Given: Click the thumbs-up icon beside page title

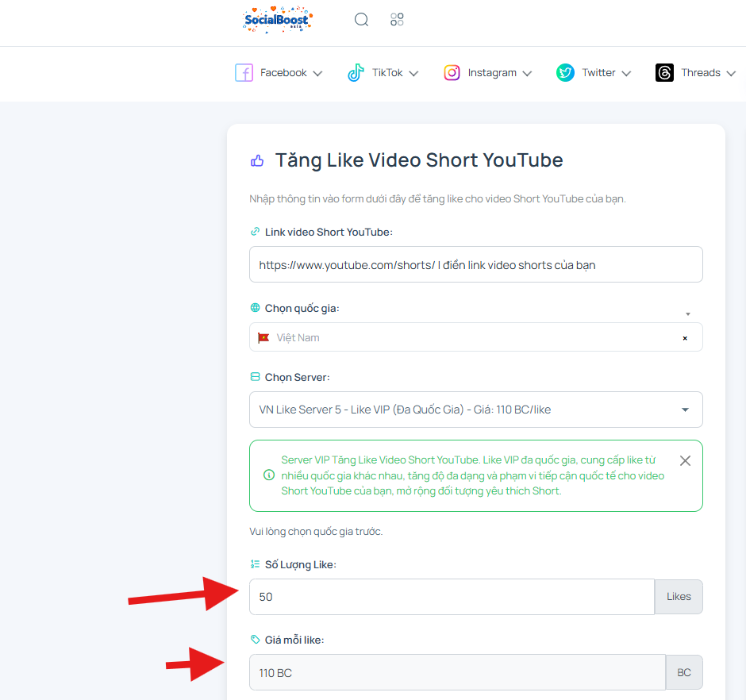Looking at the screenshot, I should point(257,161).
